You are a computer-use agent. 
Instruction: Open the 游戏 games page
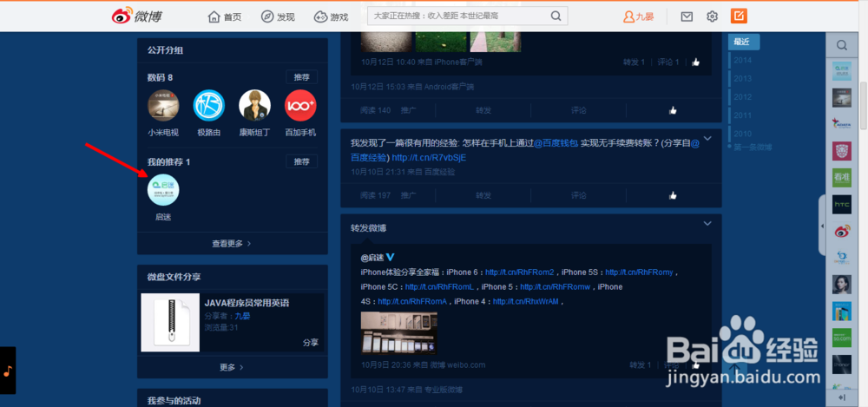pyautogui.click(x=331, y=16)
